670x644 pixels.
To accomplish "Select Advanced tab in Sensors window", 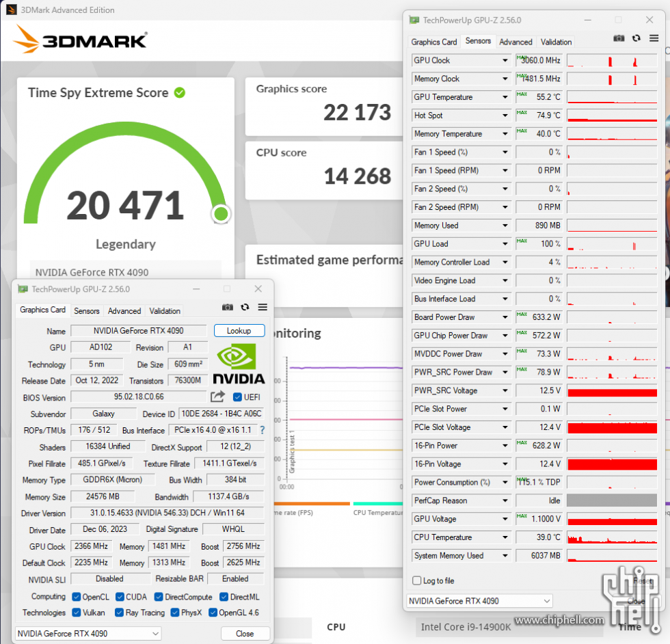I will pos(515,42).
